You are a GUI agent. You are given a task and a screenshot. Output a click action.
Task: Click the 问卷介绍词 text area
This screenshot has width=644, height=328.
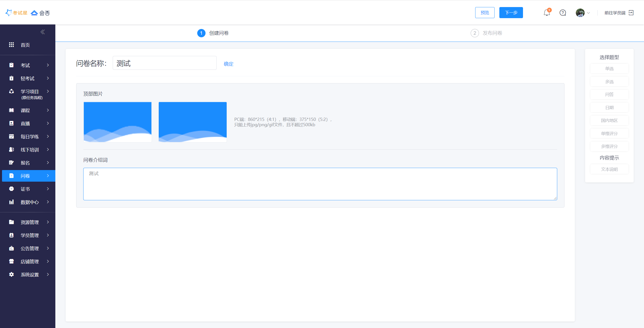click(320, 184)
